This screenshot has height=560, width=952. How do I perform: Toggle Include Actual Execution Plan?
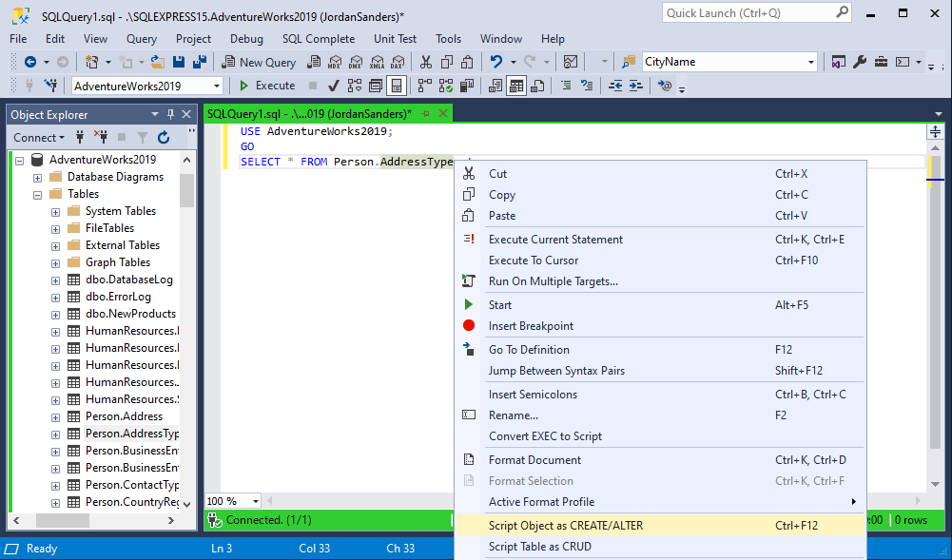[425, 86]
